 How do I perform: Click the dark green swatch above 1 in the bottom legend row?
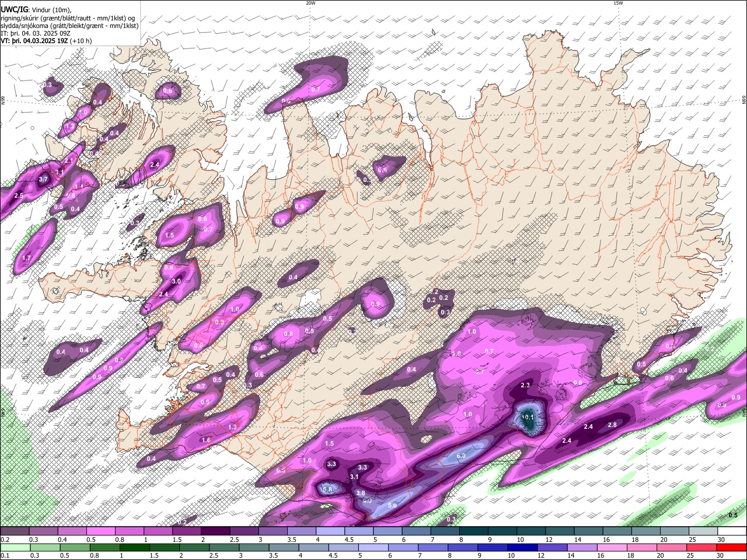pos(134,548)
